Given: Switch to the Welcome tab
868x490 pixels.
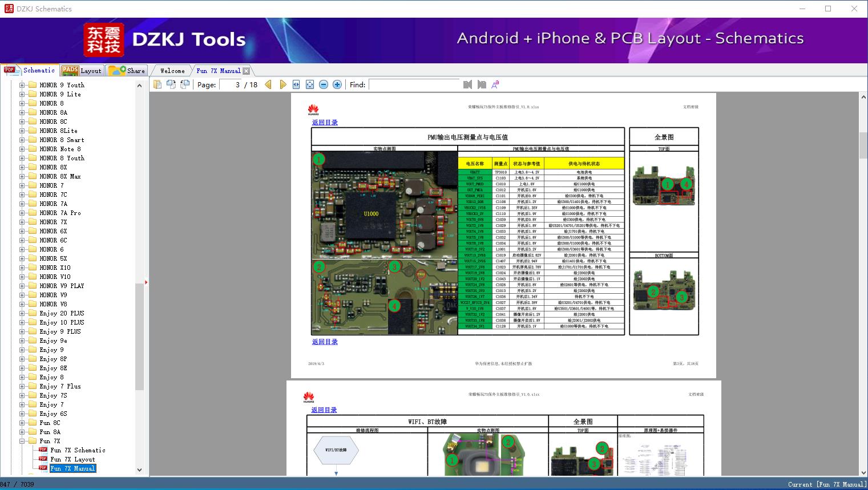Looking at the screenshot, I should pyautogui.click(x=172, y=71).
